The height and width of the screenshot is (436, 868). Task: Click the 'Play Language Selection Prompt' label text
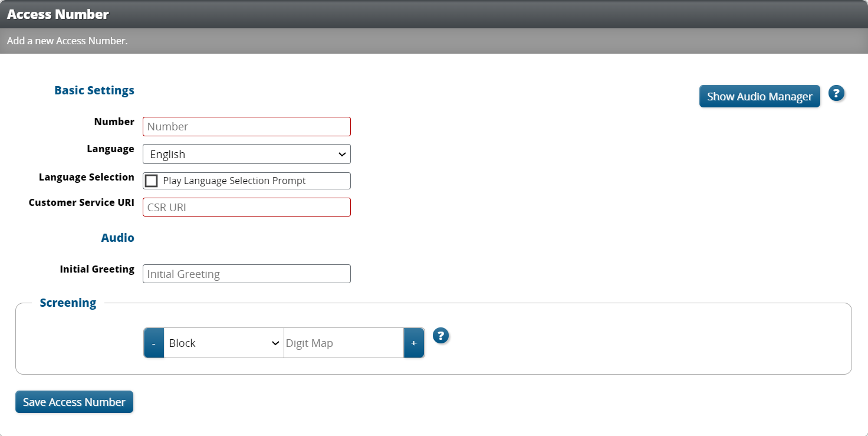[x=234, y=181]
